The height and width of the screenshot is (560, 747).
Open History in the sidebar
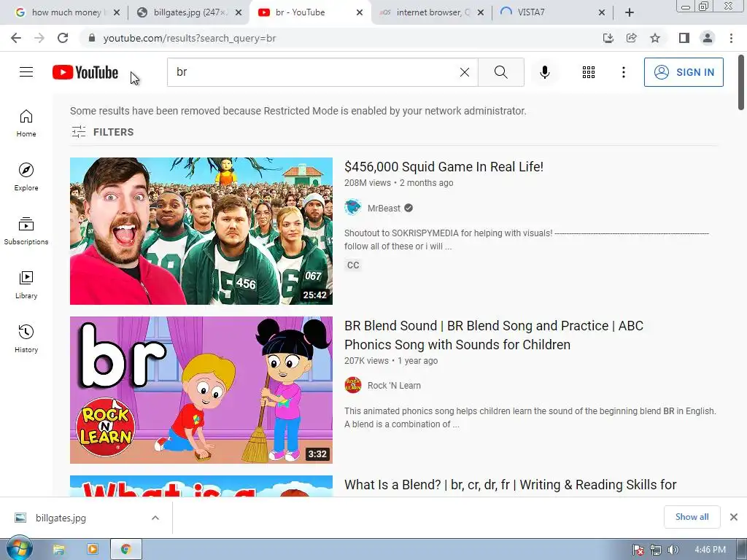click(x=26, y=338)
